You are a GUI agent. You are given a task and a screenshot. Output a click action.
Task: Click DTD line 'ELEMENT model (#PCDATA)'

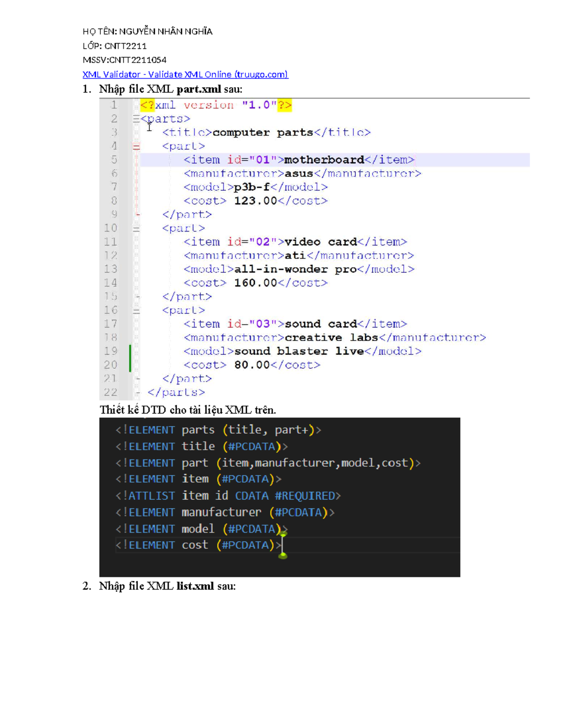click(202, 529)
